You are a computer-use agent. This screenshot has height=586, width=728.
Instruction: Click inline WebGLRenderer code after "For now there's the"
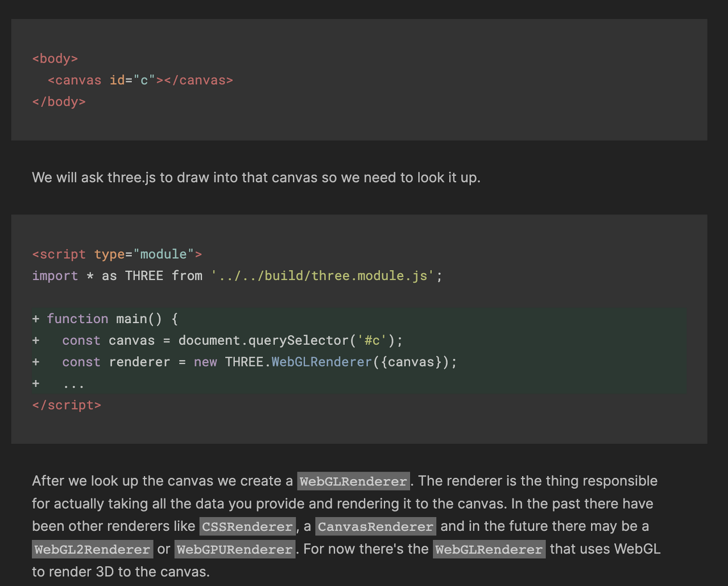(x=489, y=550)
